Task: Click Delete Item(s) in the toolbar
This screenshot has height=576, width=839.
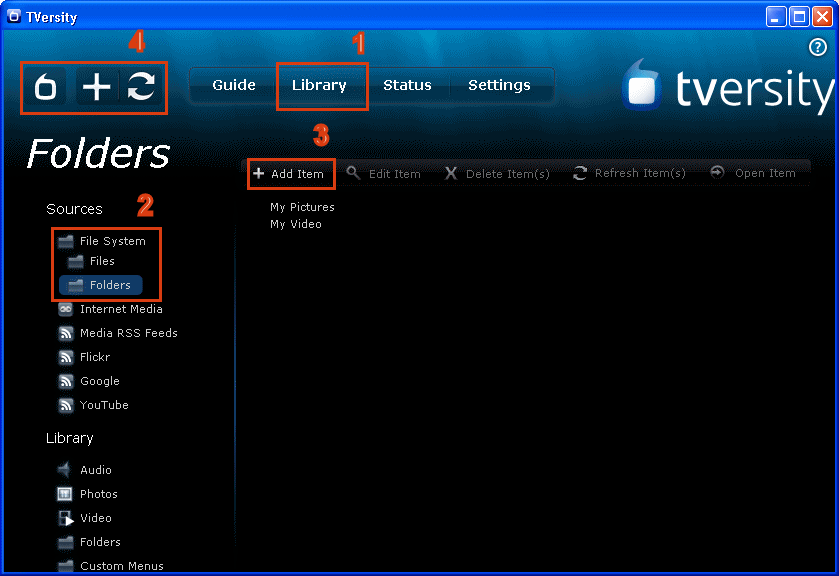Action: click(x=497, y=174)
